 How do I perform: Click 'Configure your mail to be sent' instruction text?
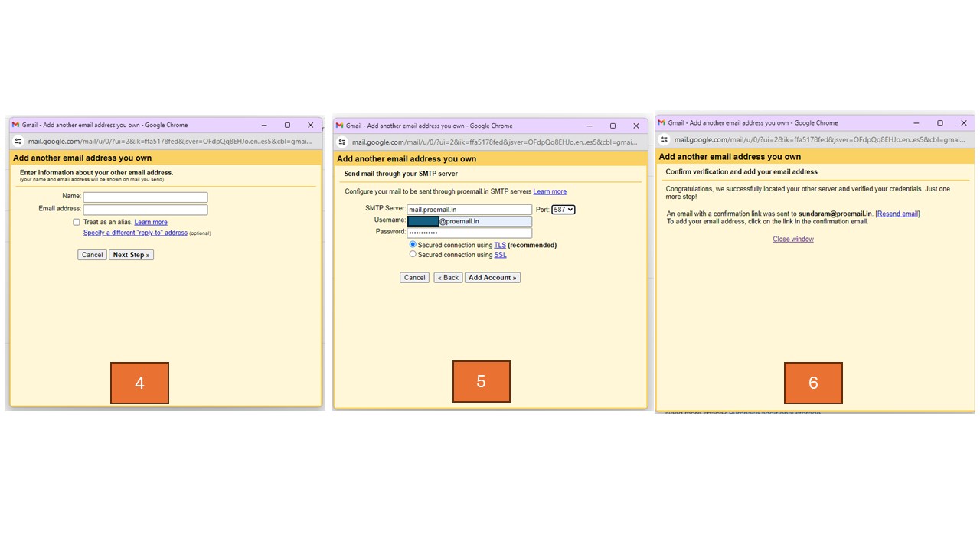point(438,191)
